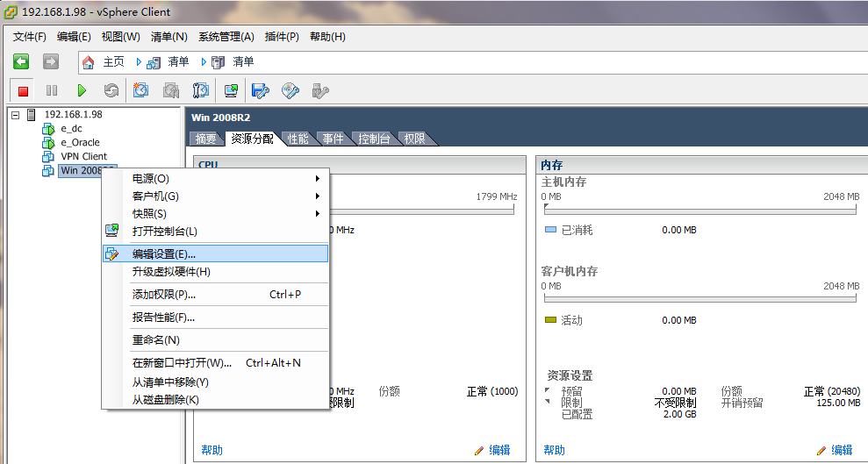Open the breadcrumb arrow before the second 清单
868x464 pixels.
[x=204, y=62]
